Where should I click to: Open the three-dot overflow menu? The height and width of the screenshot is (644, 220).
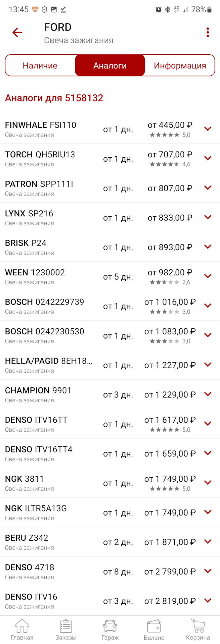coord(208,32)
